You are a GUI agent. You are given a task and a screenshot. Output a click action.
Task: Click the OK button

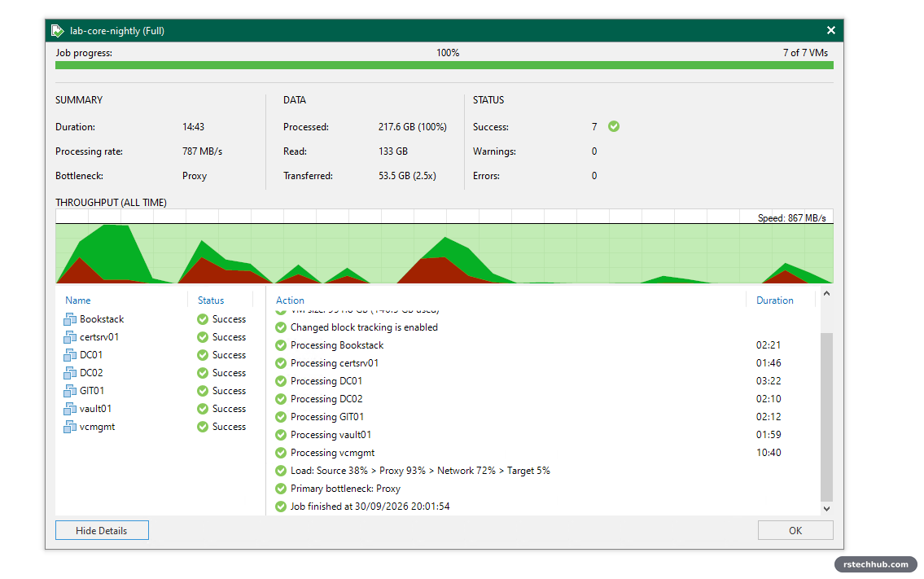795,530
